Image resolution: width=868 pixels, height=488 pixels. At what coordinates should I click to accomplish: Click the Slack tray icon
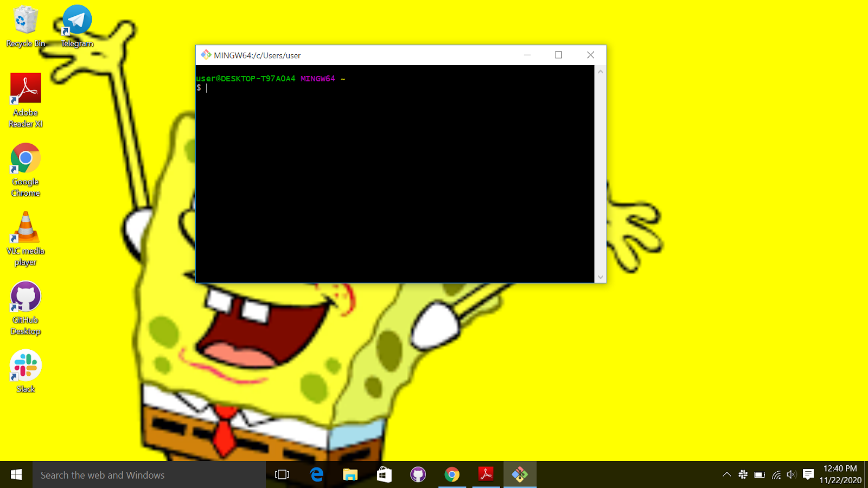click(x=743, y=475)
